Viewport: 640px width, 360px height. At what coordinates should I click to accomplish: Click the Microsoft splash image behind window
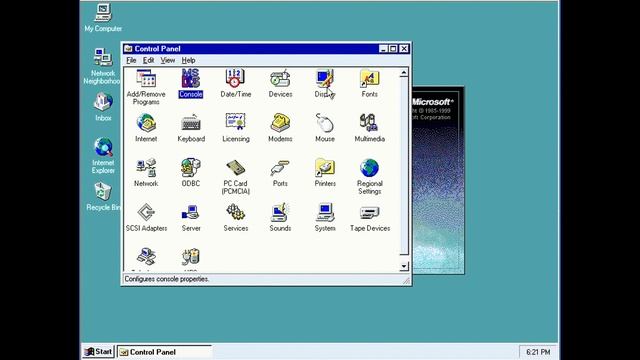click(438, 180)
